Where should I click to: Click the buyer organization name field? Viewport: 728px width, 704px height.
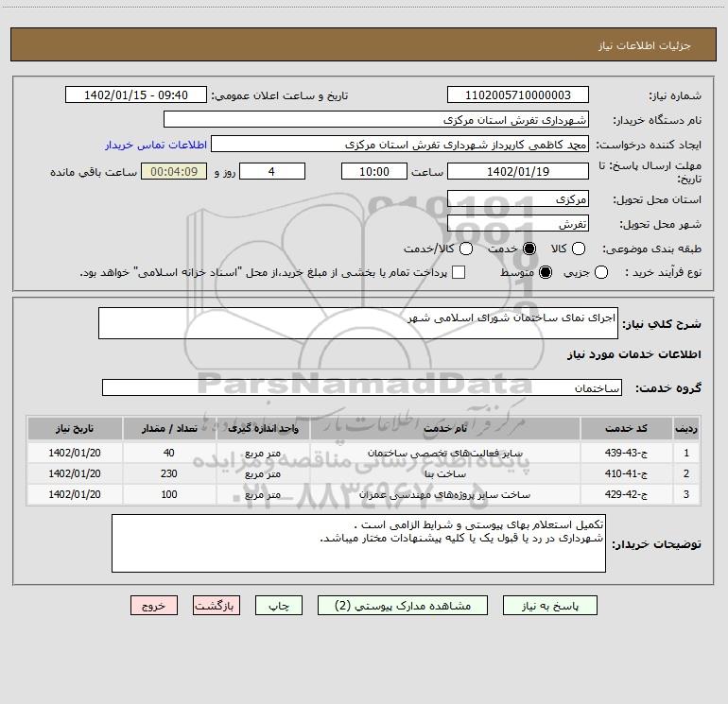(x=376, y=119)
